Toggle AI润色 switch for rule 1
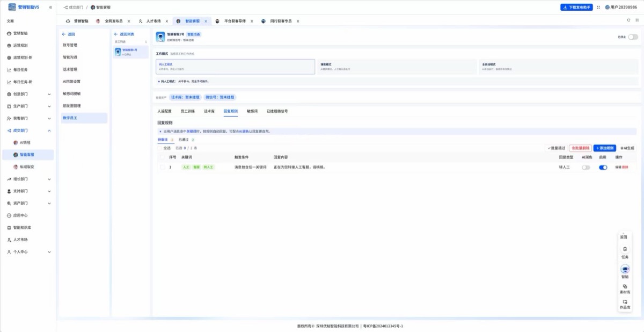Image resolution: width=644 pixels, height=332 pixels. point(586,167)
